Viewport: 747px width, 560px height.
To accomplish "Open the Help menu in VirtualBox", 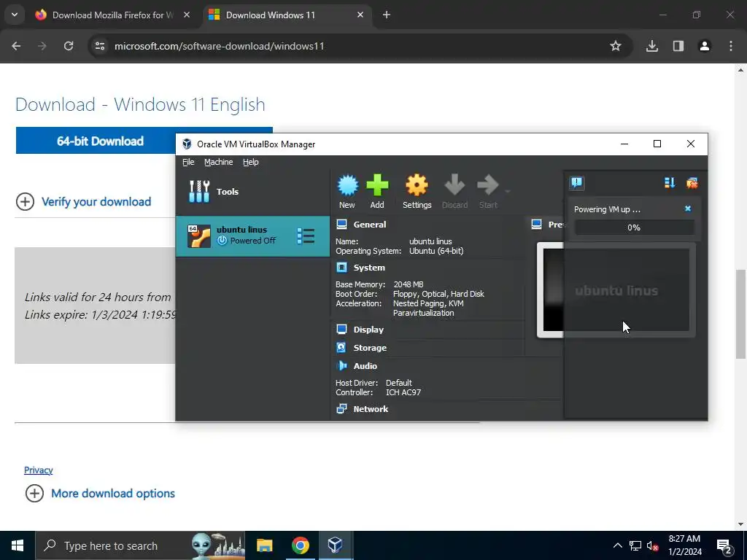I will pyautogui.click(x=251, y=162).
